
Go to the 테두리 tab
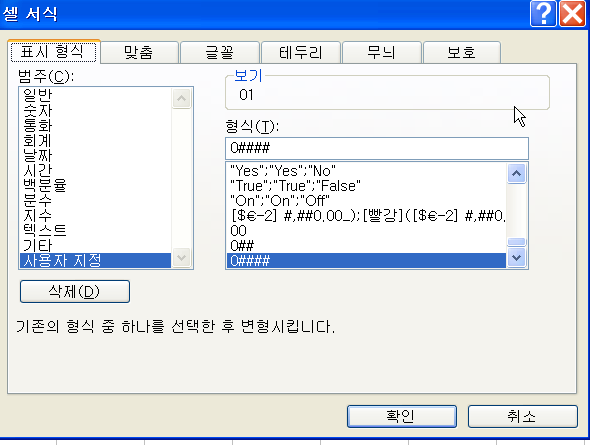click(x=301, y=52)
